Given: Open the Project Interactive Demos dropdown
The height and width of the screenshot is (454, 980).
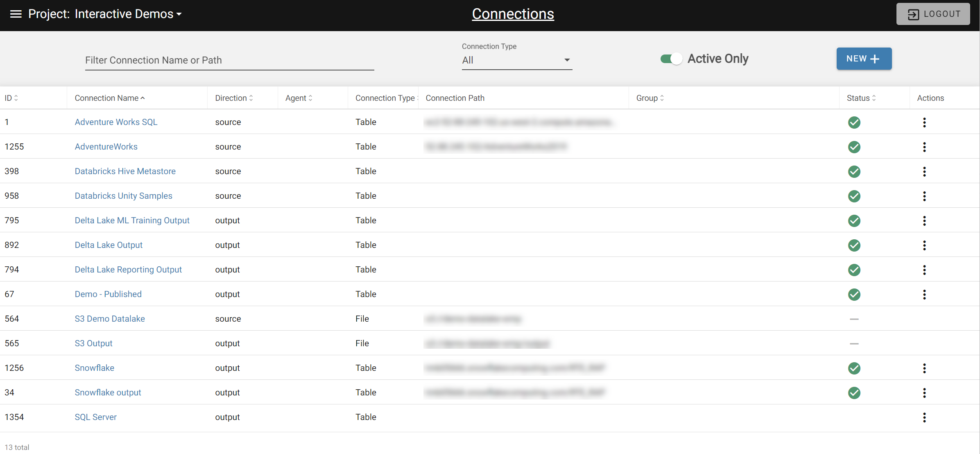Looking at the screenshot, I should click(x=104, y=14).
